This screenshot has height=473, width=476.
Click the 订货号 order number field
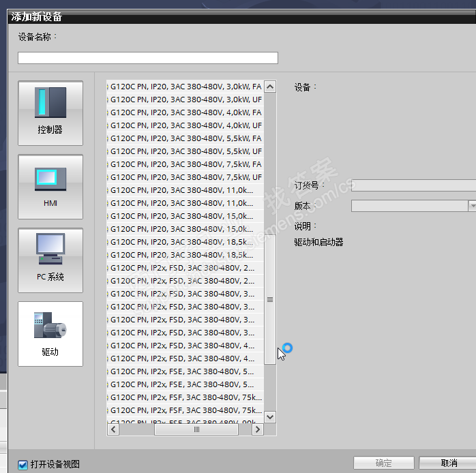pos(413,185)
